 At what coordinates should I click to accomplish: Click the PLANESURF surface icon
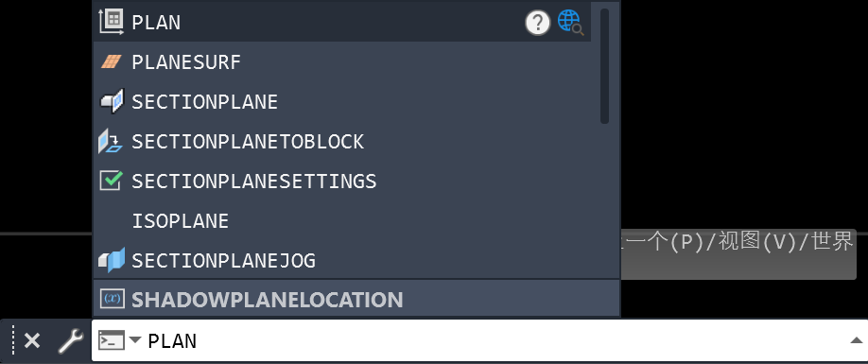pos(112,62)
